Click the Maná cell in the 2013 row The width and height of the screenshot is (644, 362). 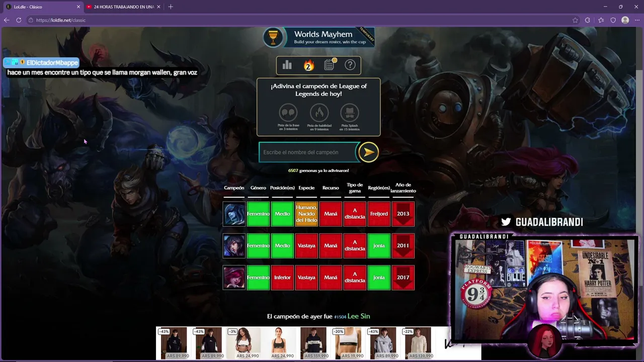click(331, 214)
